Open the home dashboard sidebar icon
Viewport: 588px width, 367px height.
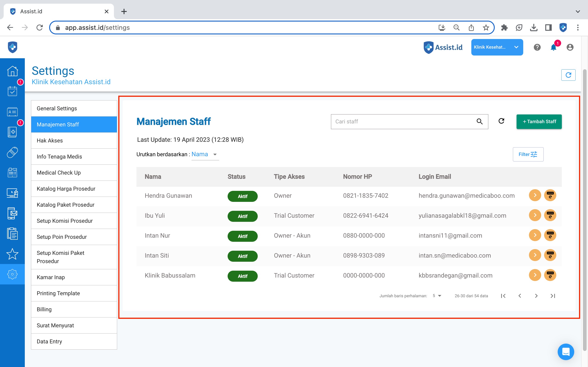[x=12, y=71]
